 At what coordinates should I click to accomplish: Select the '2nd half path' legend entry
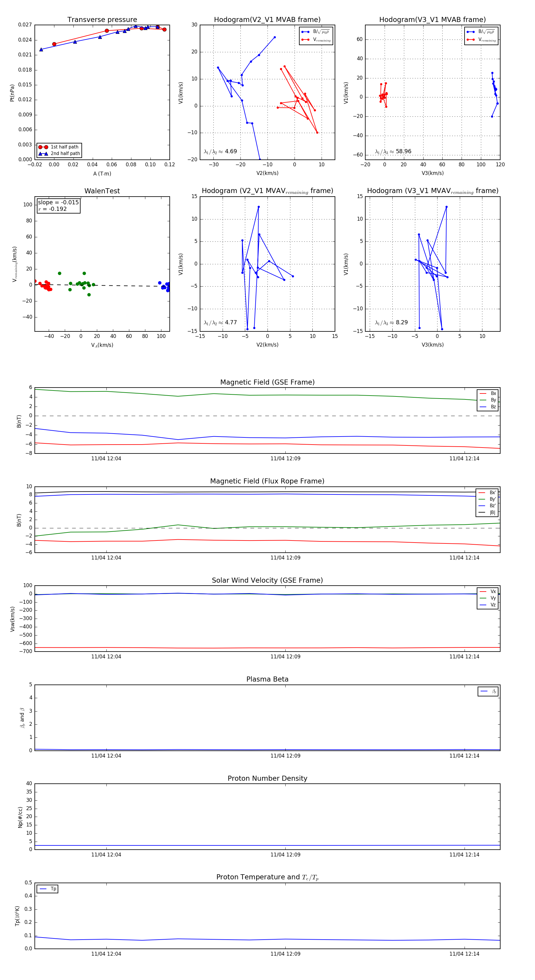tap(59, 154)
